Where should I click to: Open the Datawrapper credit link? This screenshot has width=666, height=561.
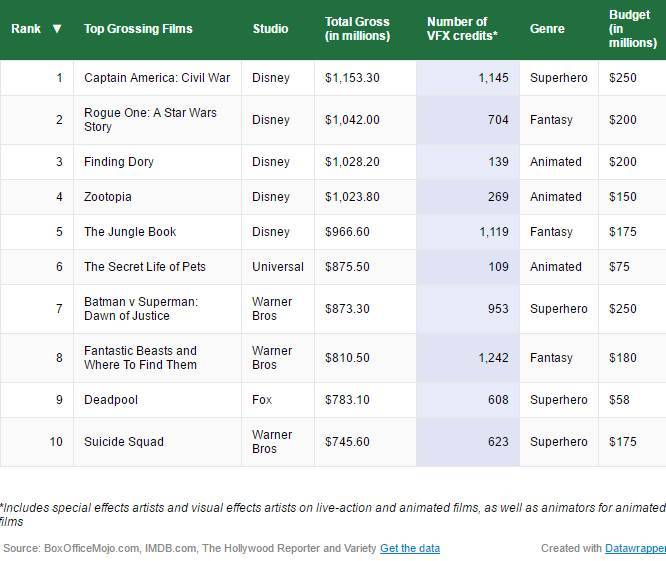[635, 548]
